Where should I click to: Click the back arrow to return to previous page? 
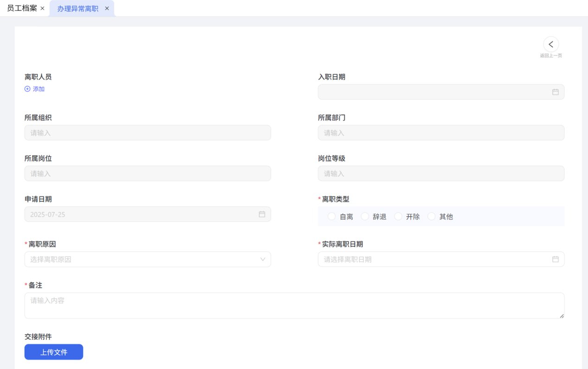[551, 45]
